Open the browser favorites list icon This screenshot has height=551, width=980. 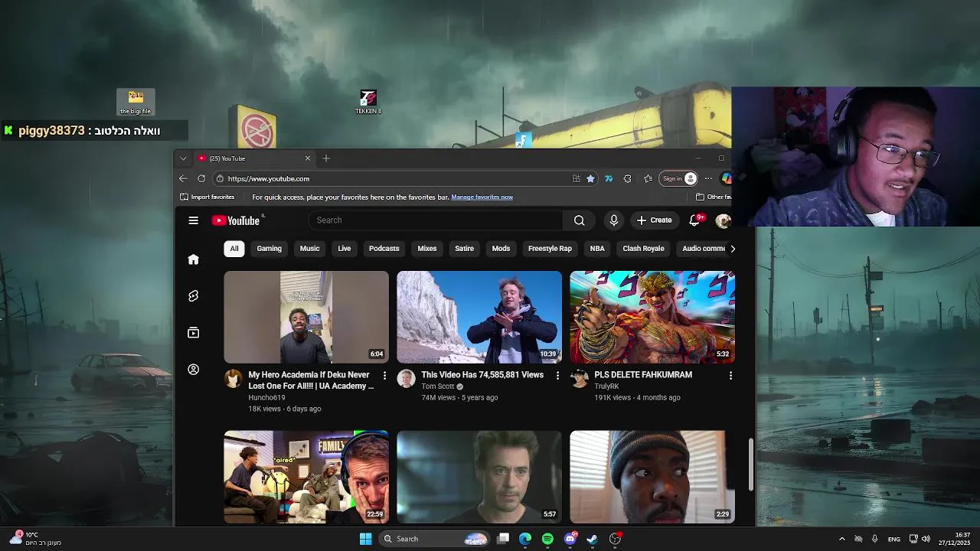pos(648,178)
